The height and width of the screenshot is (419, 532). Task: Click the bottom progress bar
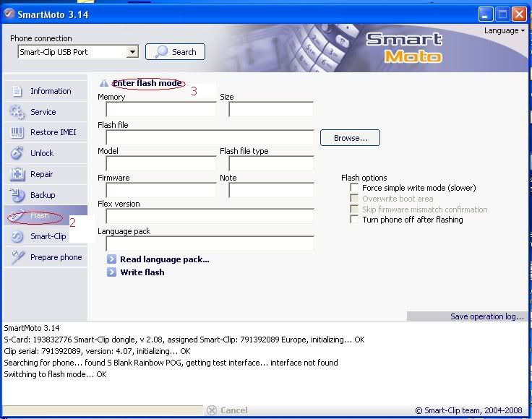[x=103, y=410]
